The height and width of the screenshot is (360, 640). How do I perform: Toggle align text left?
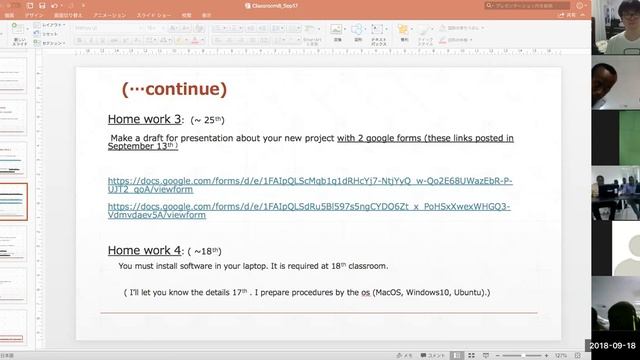point(218,40)
